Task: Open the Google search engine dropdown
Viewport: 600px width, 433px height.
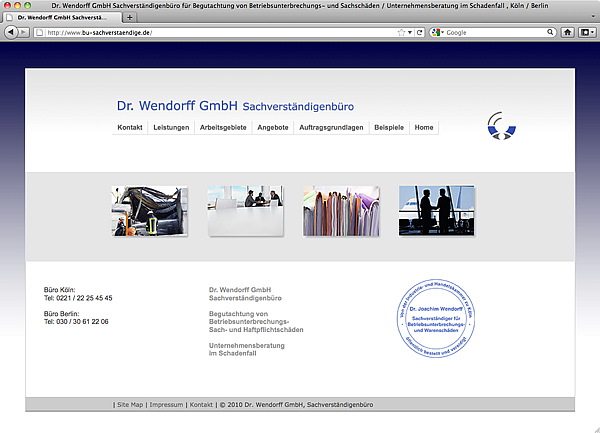Action: (x=438, y=33)
